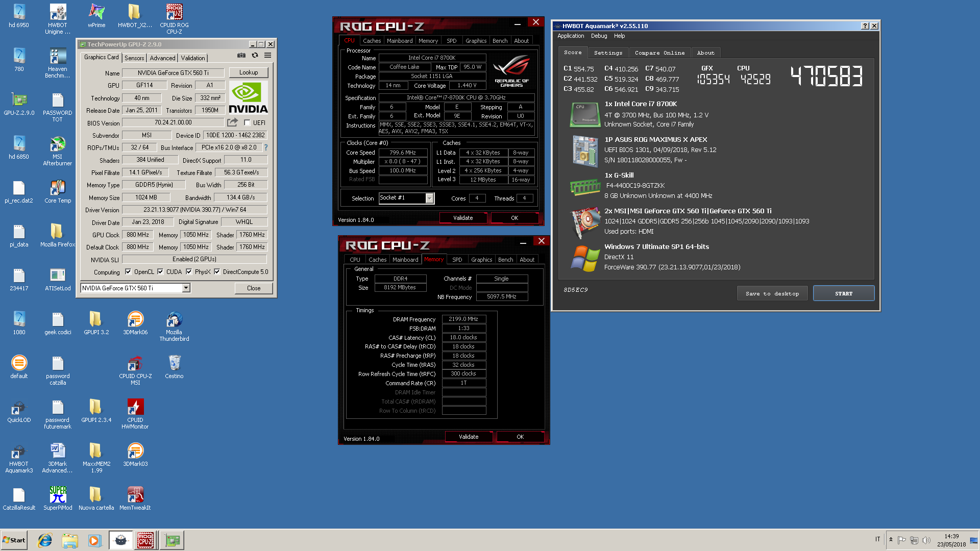
Task: Click START button in Aquamark
Action: coord(844,293)
